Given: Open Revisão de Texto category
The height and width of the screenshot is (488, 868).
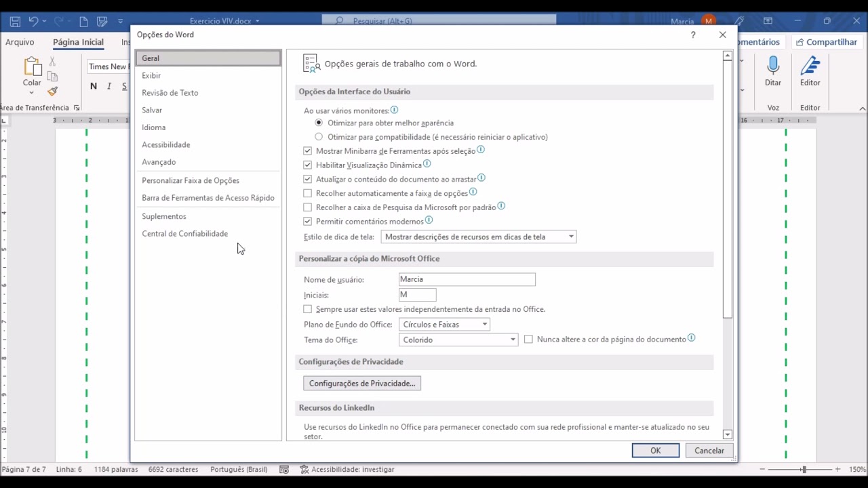Looking at the screenshot, I should click(170, 93).
